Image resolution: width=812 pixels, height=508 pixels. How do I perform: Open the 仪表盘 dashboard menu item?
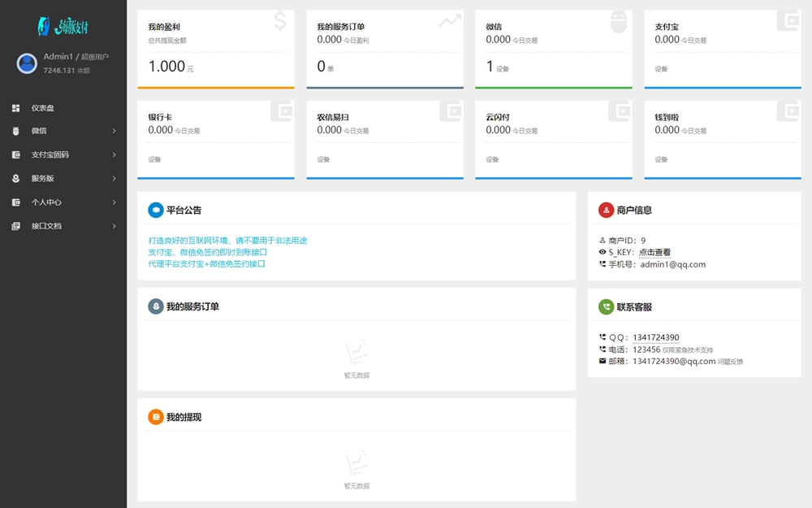pyautogui.click(x=43, y=108)
